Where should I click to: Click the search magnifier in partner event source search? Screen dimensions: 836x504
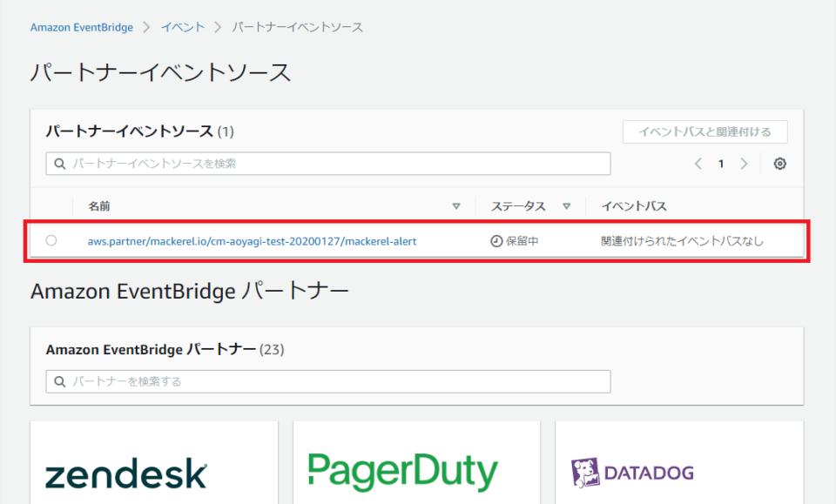pos(58,164)
